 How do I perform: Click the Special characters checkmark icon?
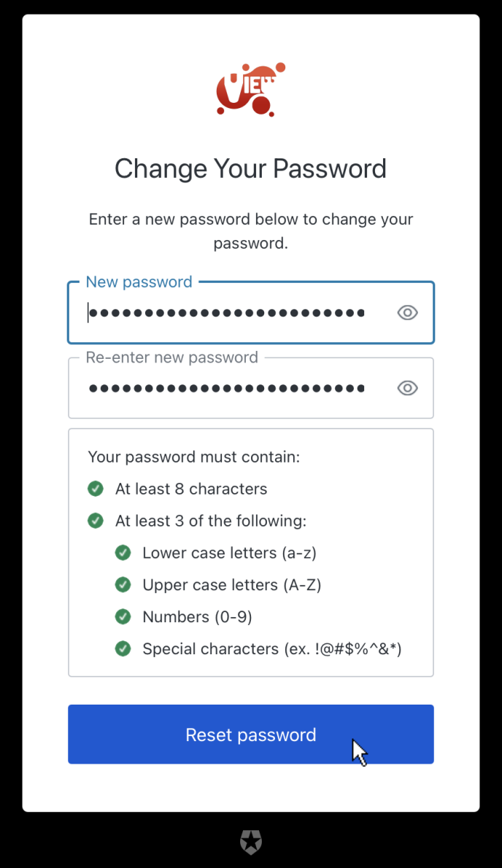[123, 648]
